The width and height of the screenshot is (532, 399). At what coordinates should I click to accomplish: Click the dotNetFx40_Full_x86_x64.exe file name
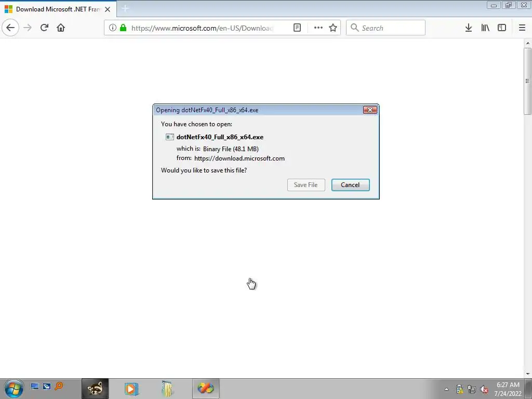[x=220, y=137]
